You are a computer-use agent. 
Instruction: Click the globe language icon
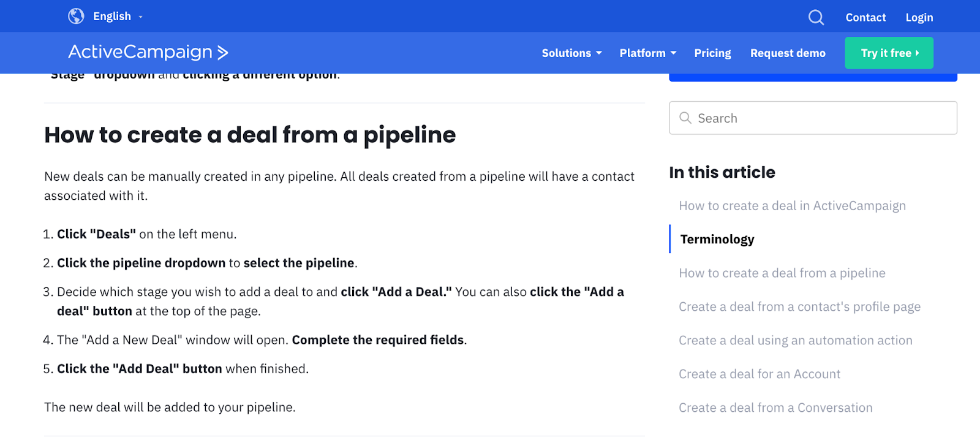[76, 16]
